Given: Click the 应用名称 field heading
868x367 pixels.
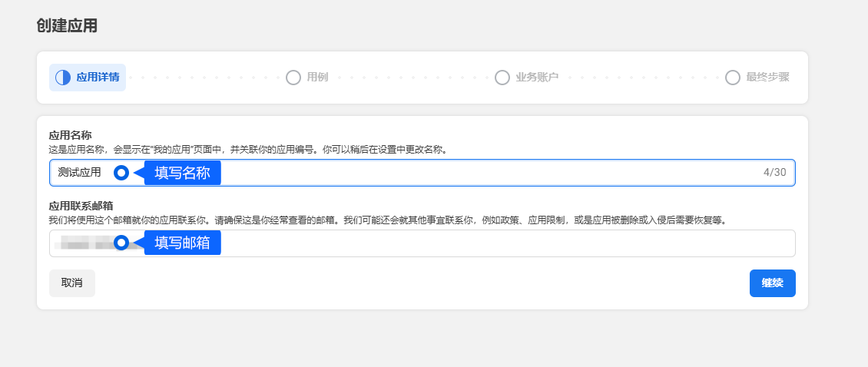Looking at the screenshot, I should (70, 135).
